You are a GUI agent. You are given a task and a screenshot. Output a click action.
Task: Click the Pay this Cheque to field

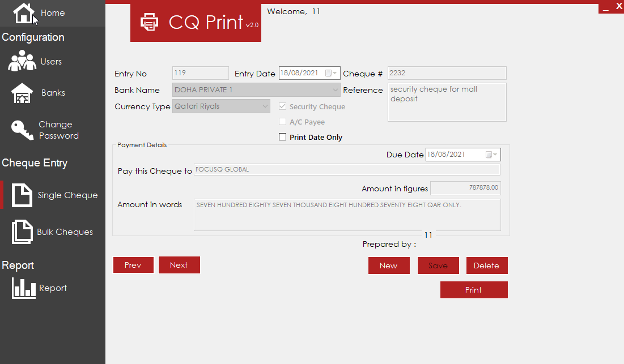347,170
